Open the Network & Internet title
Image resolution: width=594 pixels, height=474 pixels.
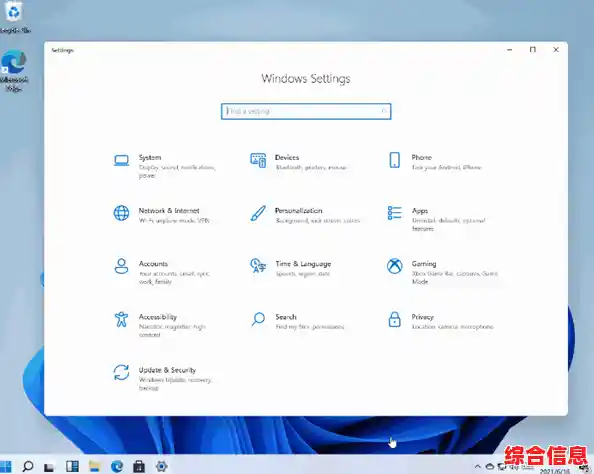169,210
